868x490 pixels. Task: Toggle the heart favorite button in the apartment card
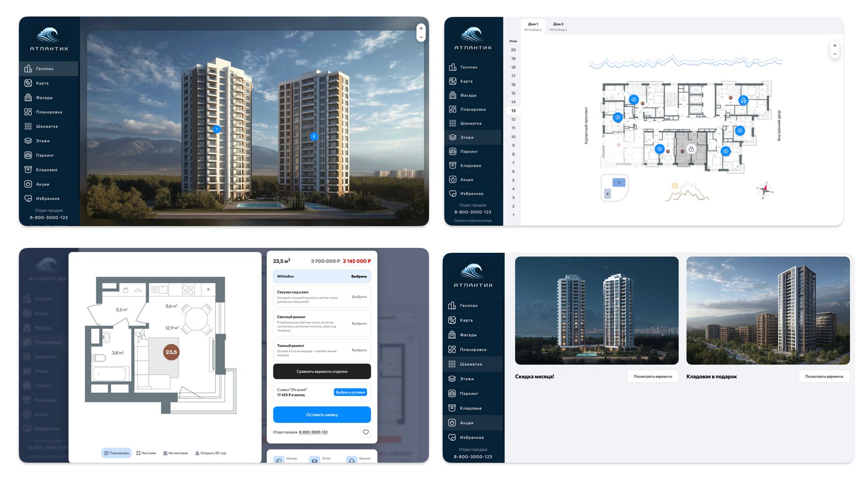click(x=366, y=432)
